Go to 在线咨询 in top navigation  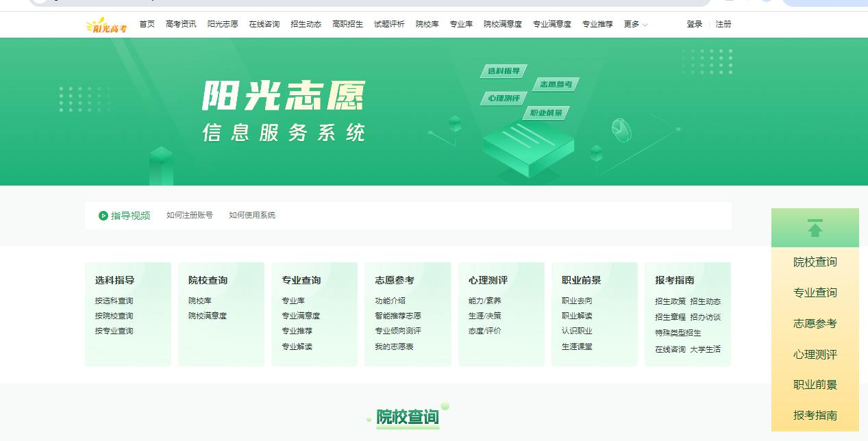tap(264, 24)
